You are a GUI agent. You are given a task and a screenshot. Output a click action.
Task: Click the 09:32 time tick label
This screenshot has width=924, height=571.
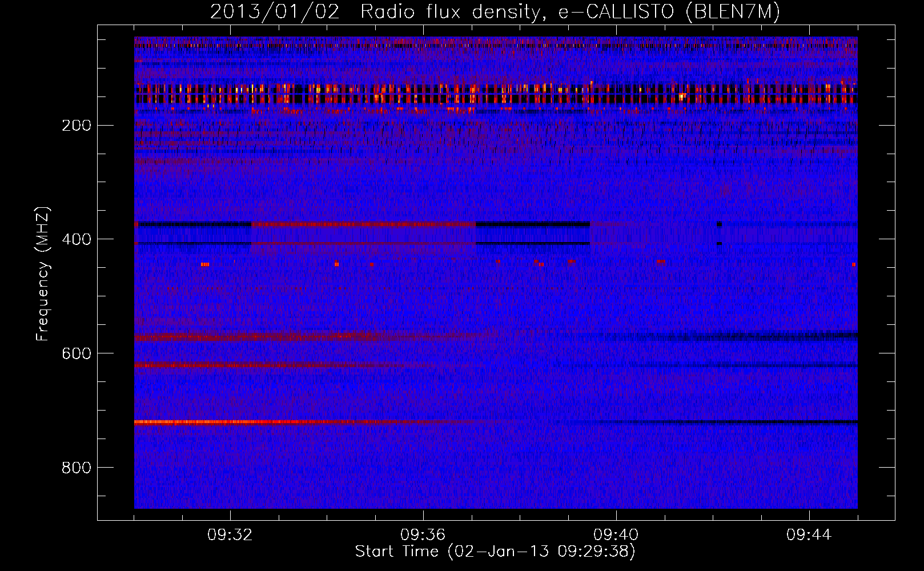click(230, 535)
